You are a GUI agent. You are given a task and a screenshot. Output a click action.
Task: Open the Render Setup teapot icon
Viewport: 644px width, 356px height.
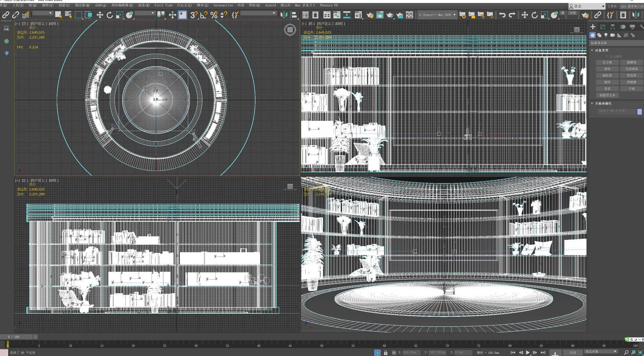coord(370,15)
